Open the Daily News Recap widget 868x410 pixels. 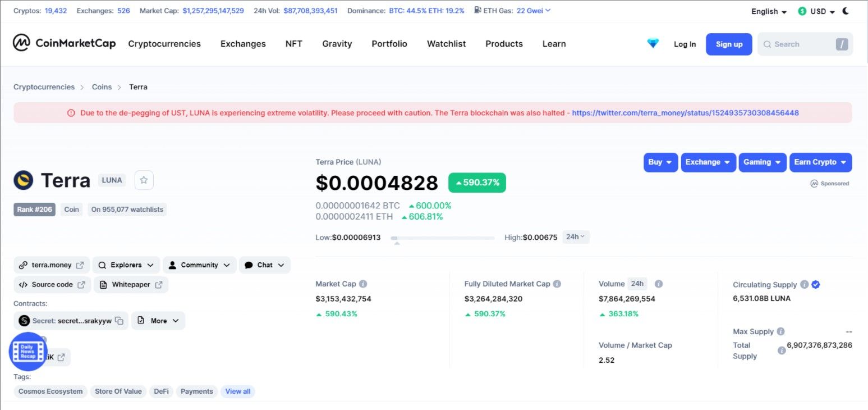pos(28,352)
